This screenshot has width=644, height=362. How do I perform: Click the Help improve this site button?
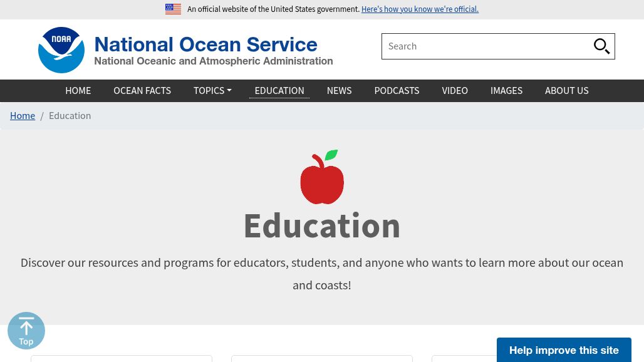[564, 350]
